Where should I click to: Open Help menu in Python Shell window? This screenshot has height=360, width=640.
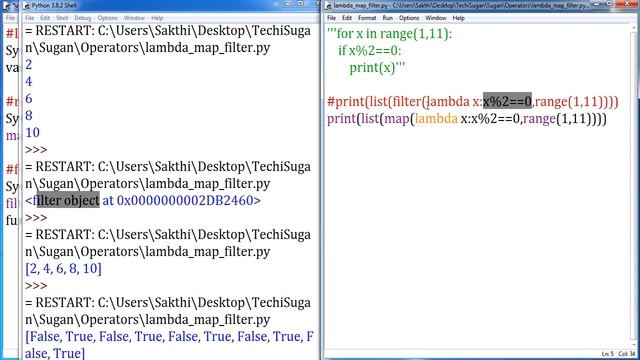[x=157, y=18]
